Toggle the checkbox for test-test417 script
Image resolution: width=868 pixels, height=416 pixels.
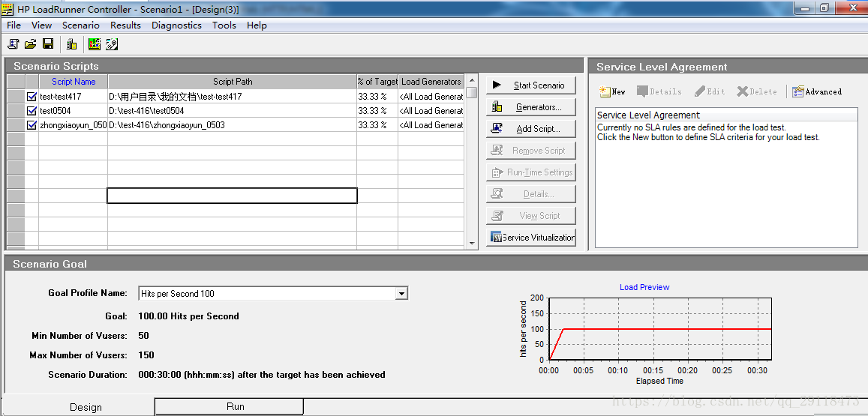32,96
